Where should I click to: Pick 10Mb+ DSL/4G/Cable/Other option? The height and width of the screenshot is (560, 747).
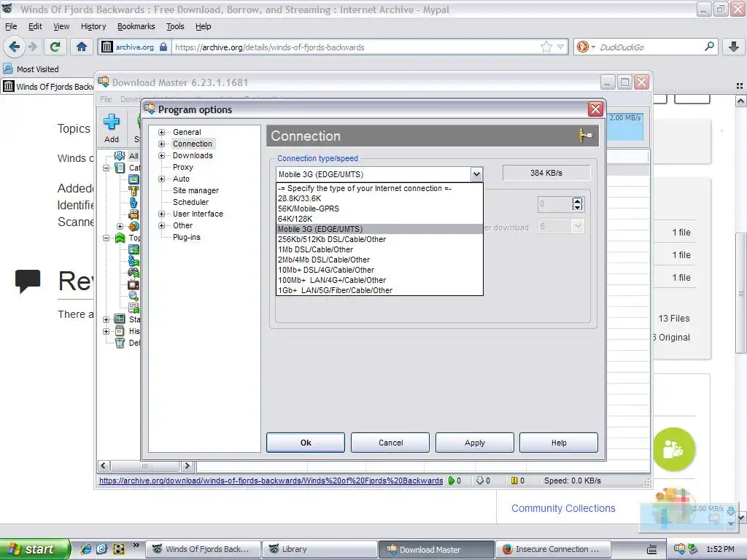pyautogui.click(x=379, y=270)
